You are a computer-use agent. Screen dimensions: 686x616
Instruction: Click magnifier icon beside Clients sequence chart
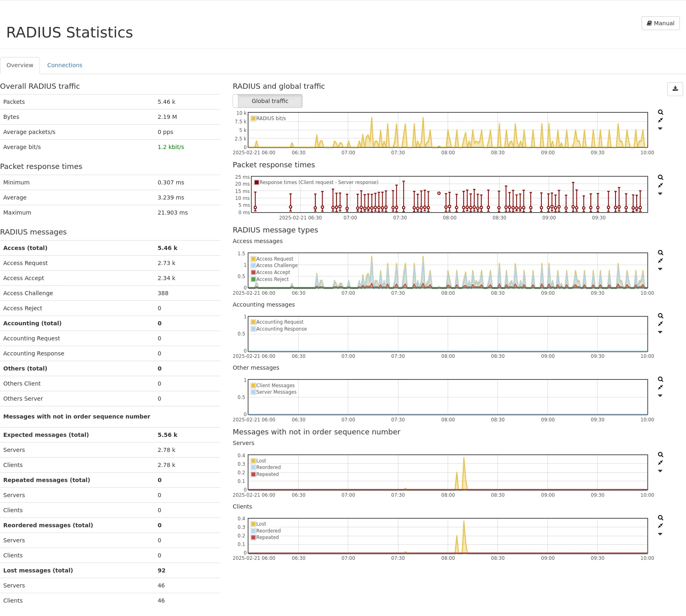[x=660, y=518]
